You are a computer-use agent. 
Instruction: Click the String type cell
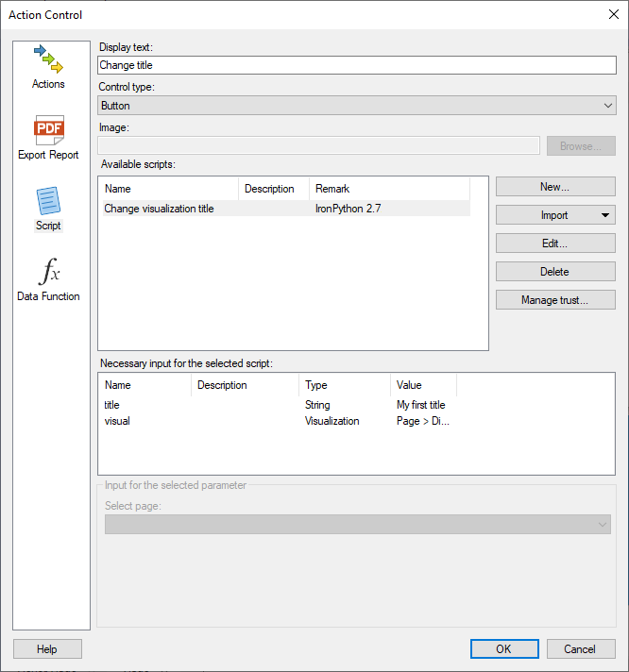coord(317,405)
